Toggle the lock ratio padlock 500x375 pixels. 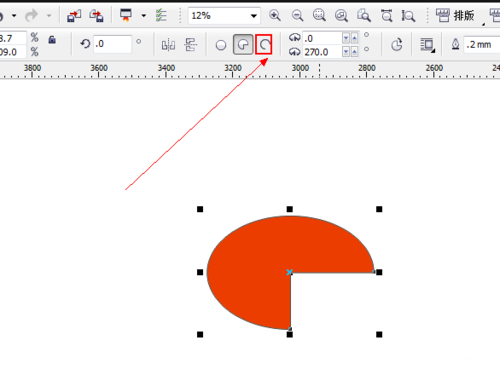coord(52,40)
